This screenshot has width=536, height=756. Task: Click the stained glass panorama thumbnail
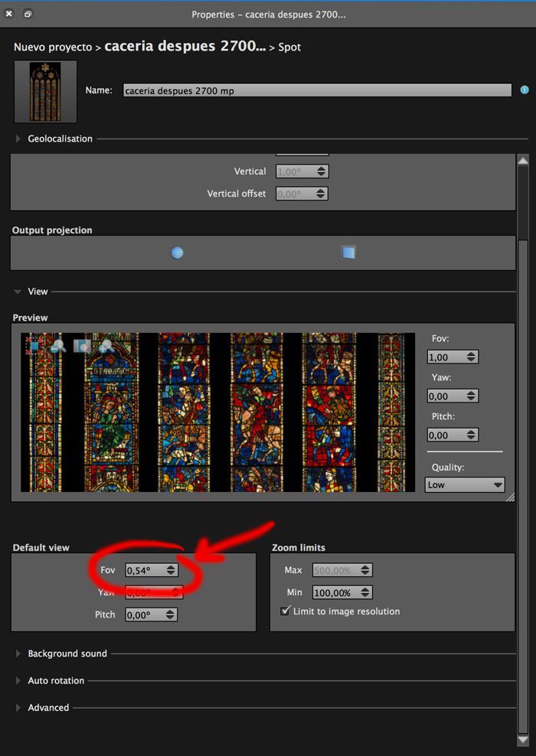pyautogui.click(x=45, y=91)
